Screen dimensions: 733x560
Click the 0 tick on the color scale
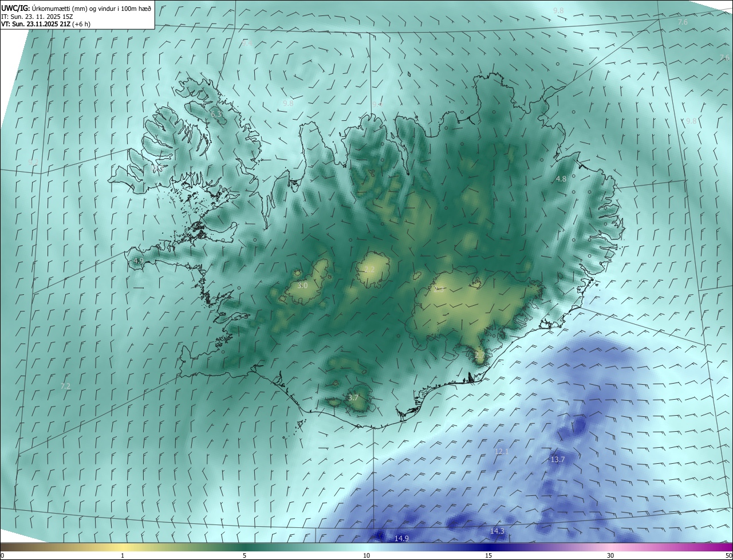pos(2,555)
